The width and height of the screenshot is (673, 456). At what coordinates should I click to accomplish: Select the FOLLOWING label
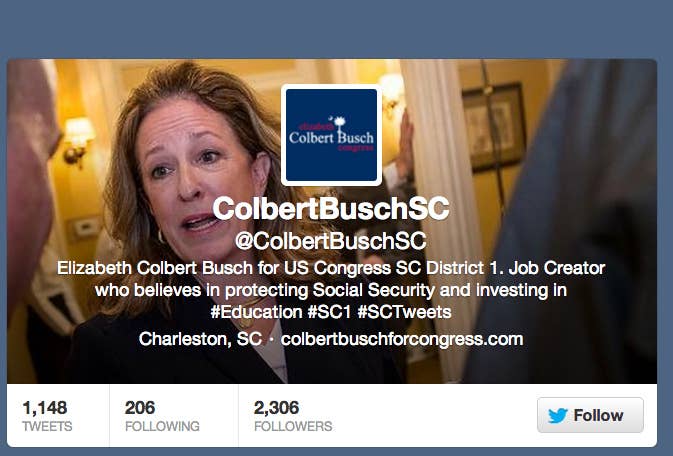162,426
